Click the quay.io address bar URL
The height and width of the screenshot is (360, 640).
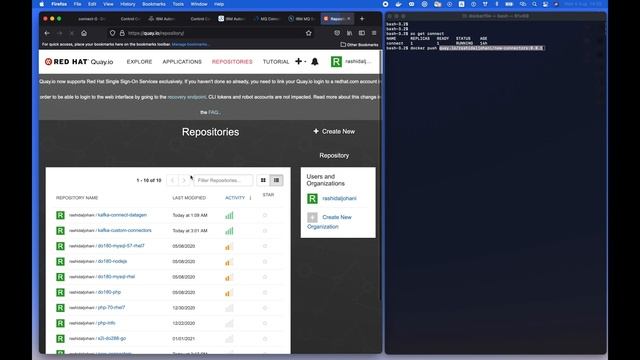(156, 33)
